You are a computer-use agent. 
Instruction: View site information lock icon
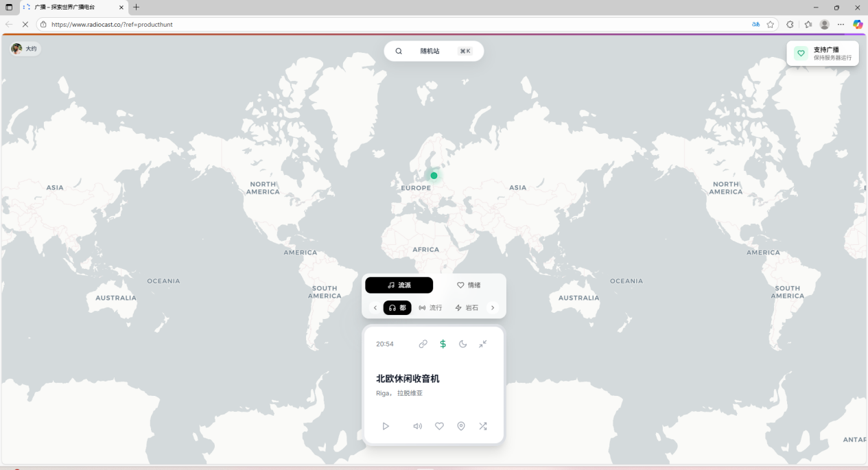(43, 24)
